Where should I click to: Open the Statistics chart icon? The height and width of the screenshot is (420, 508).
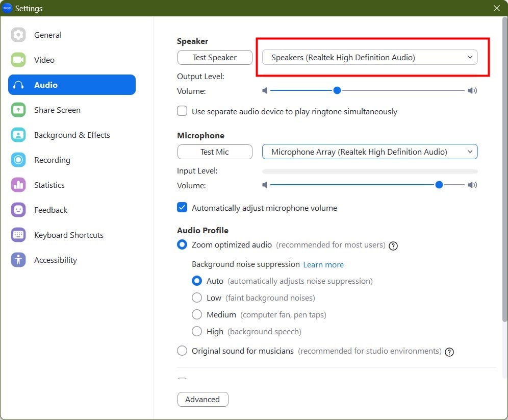click(x=18, y=185)
